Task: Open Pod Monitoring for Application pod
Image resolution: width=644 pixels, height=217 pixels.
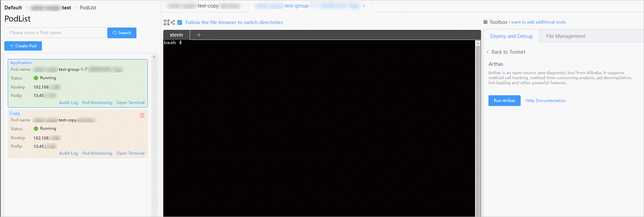Action: [x=97, y=103]
